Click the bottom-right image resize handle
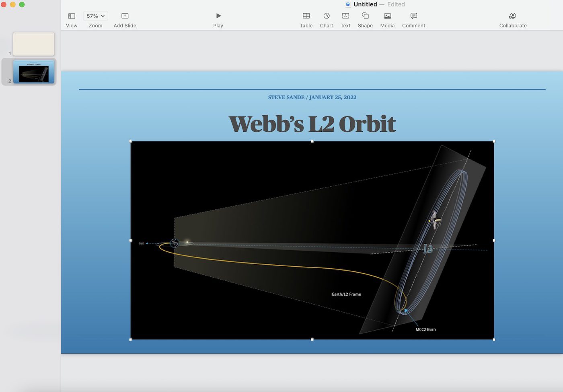Viewport: 563px width, 392px height. tap(494, 339)
